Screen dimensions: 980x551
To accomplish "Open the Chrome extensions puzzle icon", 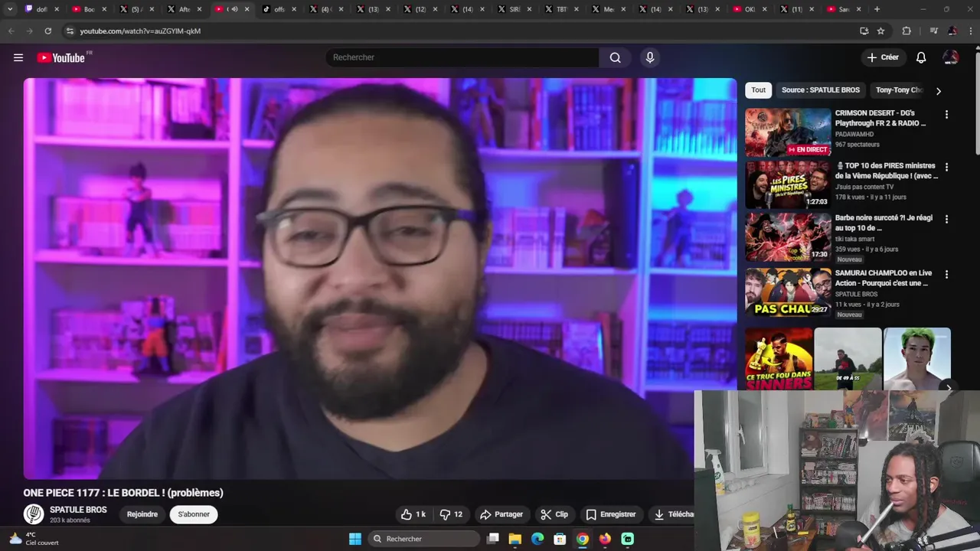I will (x=906, y=31).
